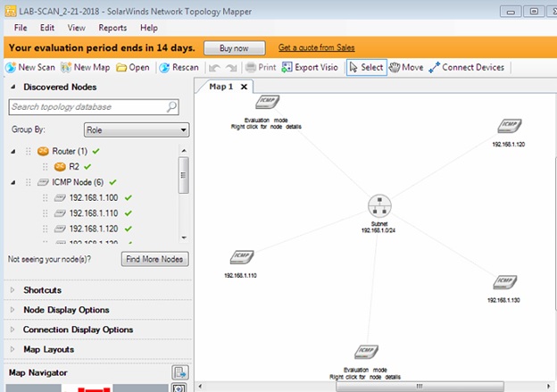Click the Redo arrow icon
This screenshot has height=392, width=557.
pos(231,68)
